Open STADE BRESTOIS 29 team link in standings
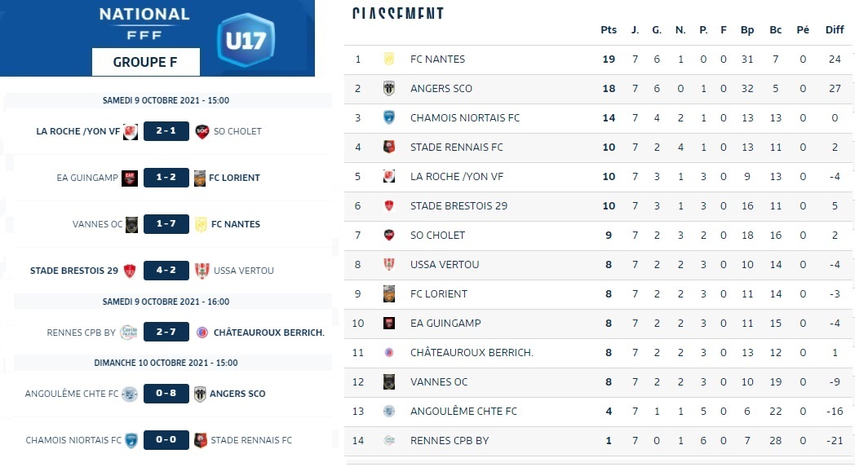868x467 pixels. (x=458, y=206)
